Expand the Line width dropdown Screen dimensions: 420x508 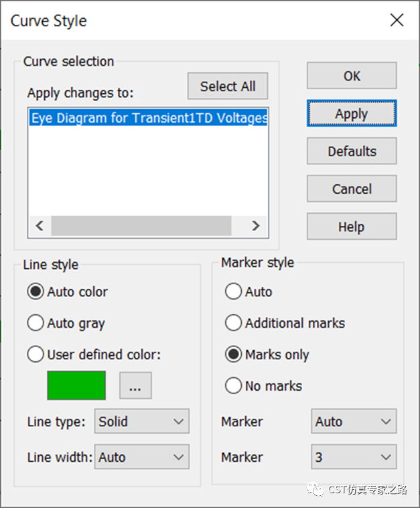point(142,457)
